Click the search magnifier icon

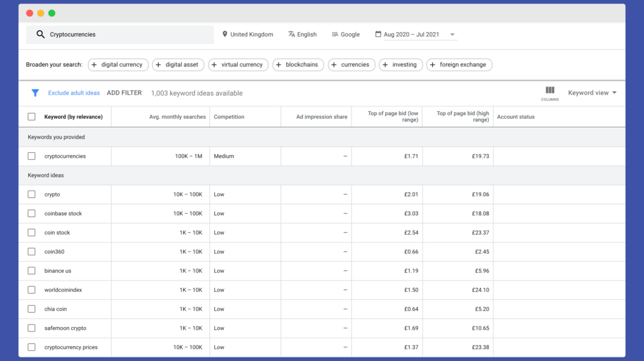[40, 35]
